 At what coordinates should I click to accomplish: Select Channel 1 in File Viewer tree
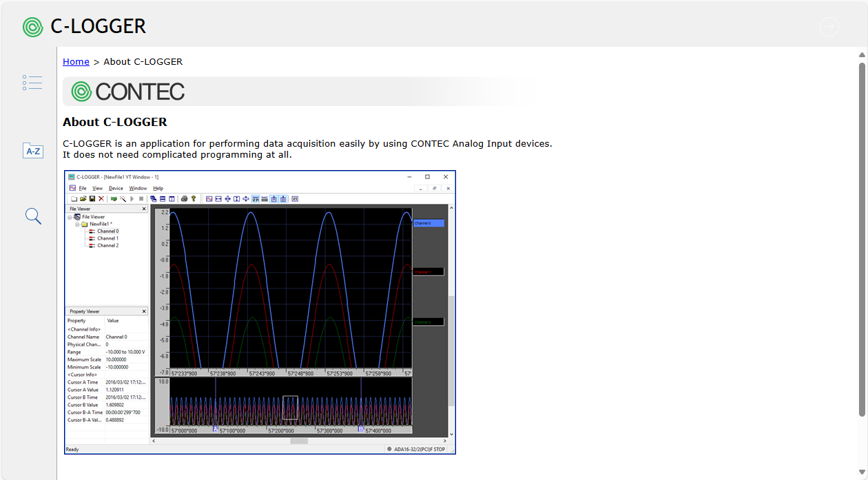(107, 238)
